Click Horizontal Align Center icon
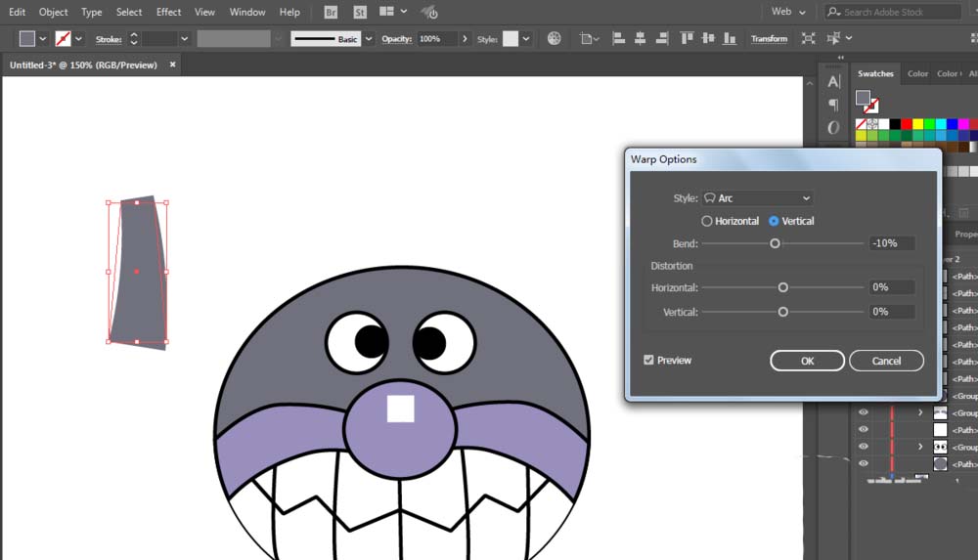Viewport: 978px width, 560px height. (640, 39)
